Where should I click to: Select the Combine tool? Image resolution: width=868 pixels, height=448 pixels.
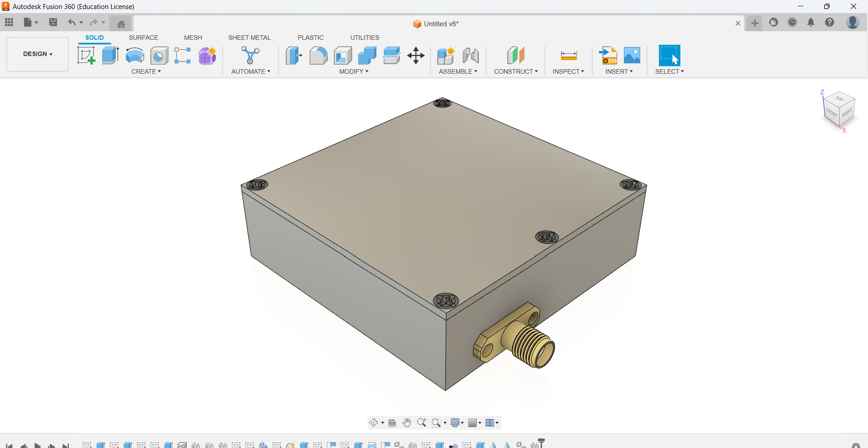tap(367, 56)
